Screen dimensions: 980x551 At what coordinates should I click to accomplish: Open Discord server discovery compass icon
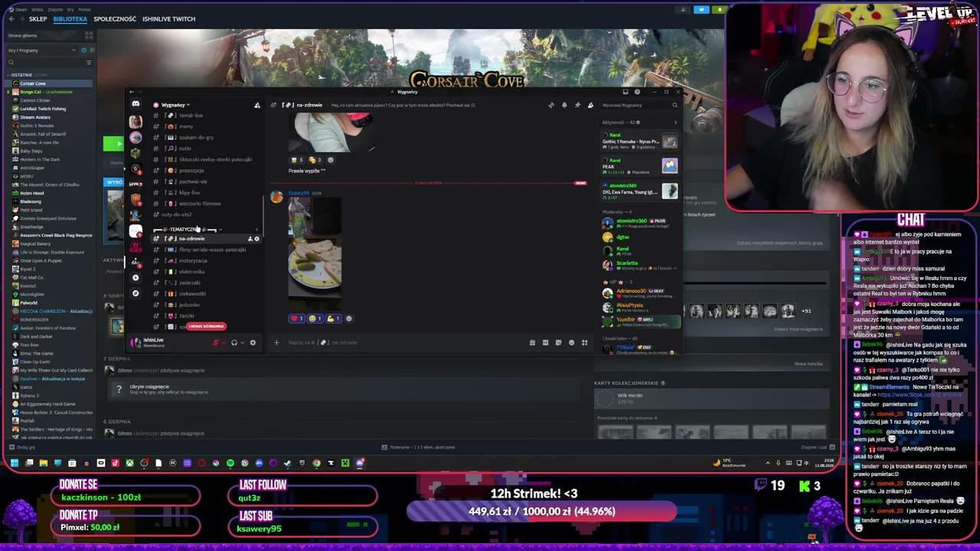coord(136,293)
